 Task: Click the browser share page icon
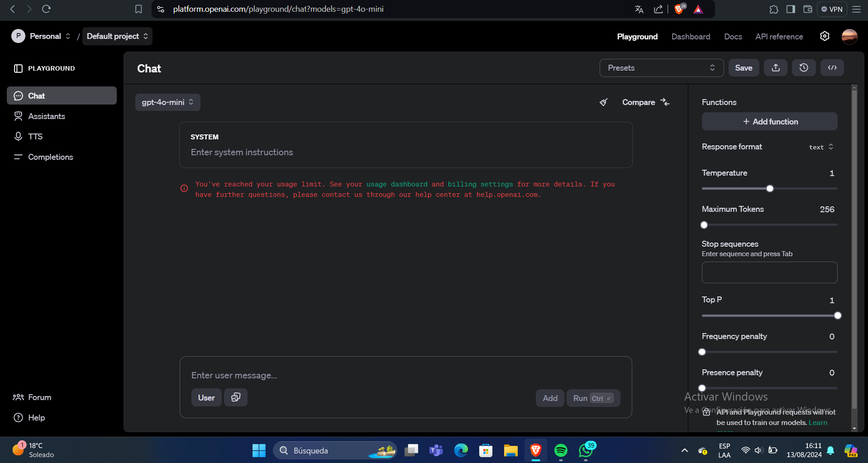658,9
